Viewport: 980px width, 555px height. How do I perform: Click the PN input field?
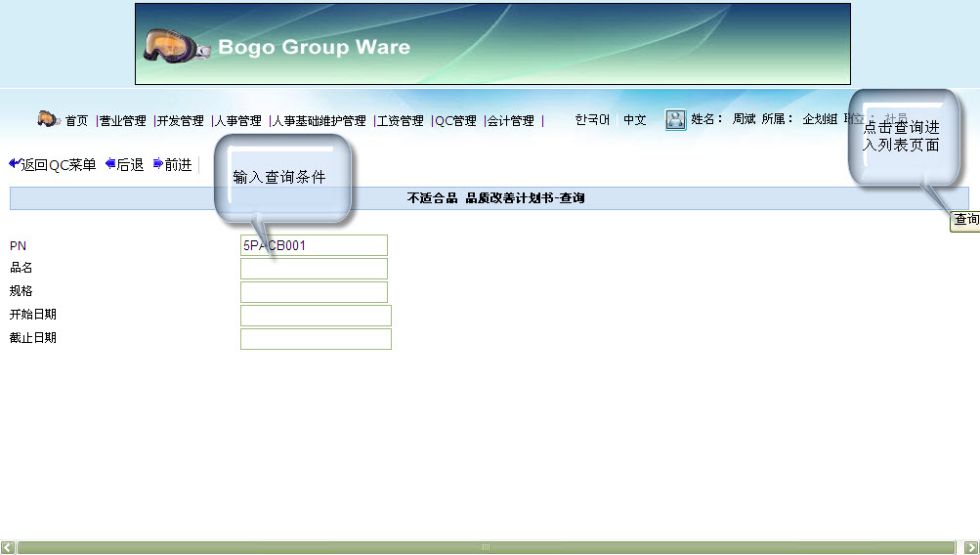(314, 245)
